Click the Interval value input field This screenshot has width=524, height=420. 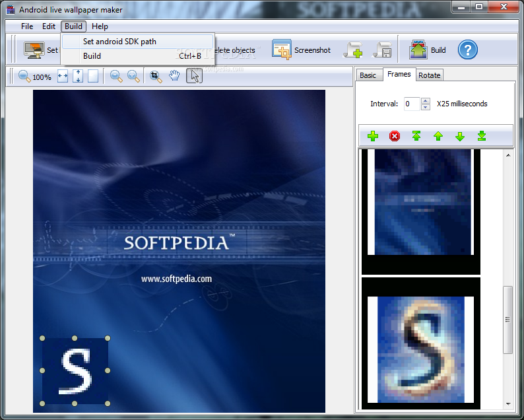pos(412,104)
